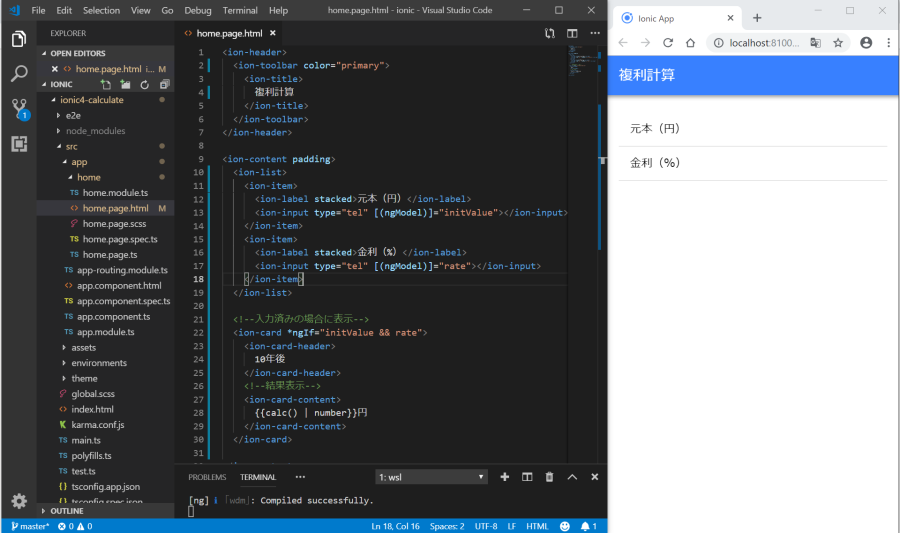Screen dimensions: 900x533
Task: Split the editor to the right
Action: pos(572,33)
